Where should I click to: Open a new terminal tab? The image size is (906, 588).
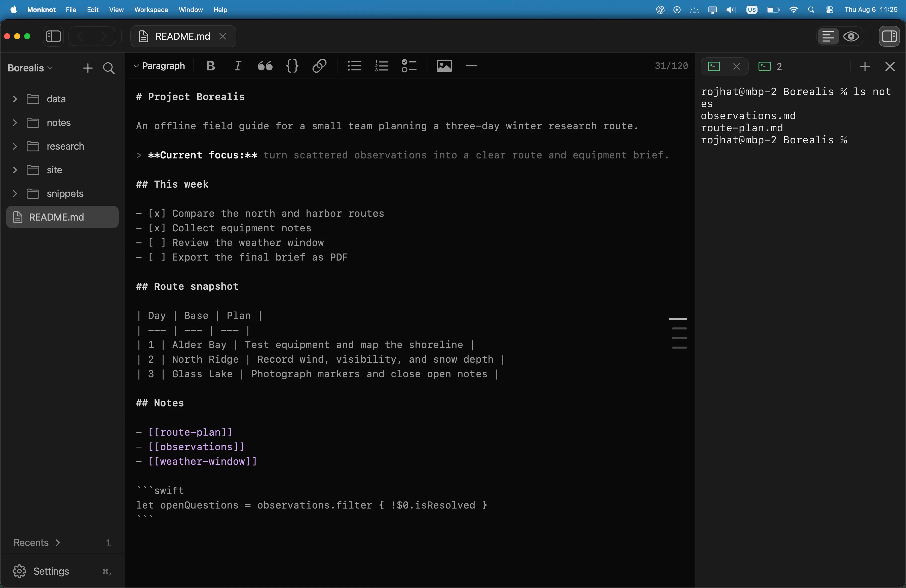(865, 67)
